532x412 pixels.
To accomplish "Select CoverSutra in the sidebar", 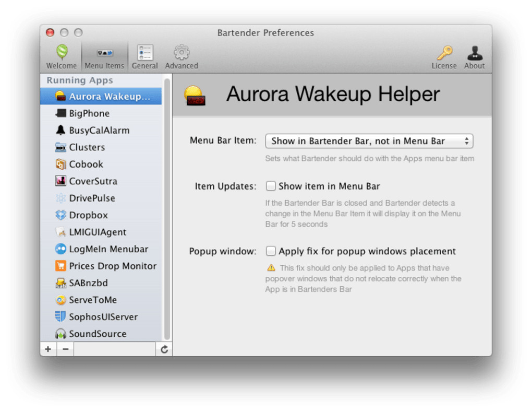I will 93,181.
